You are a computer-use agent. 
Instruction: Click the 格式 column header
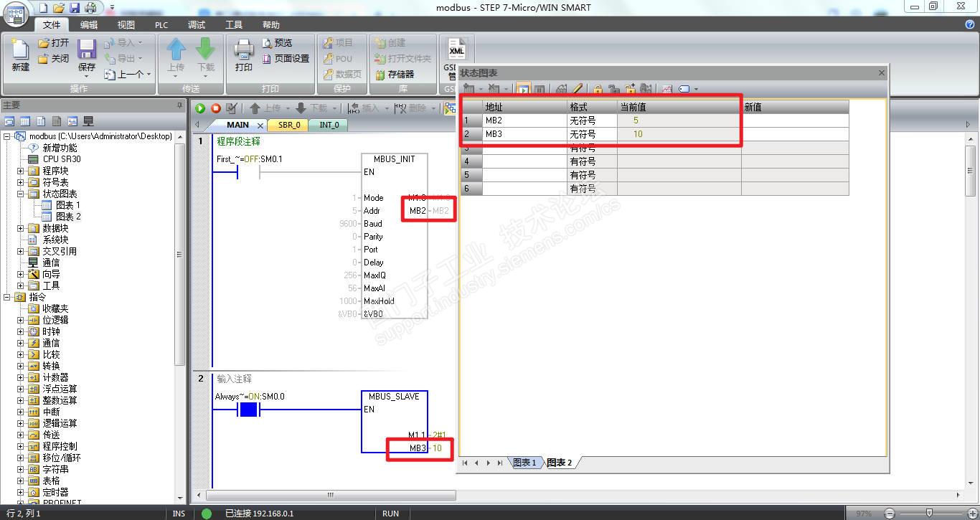pyautogui.click(x=592, y=107)
